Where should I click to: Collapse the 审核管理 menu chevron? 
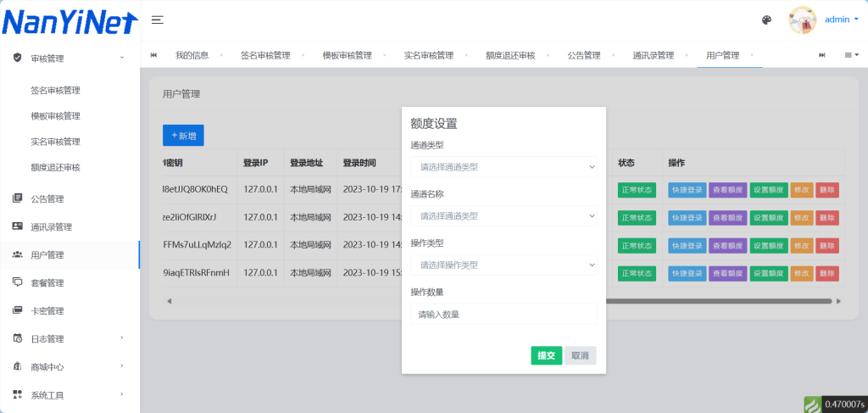(122, 58)
